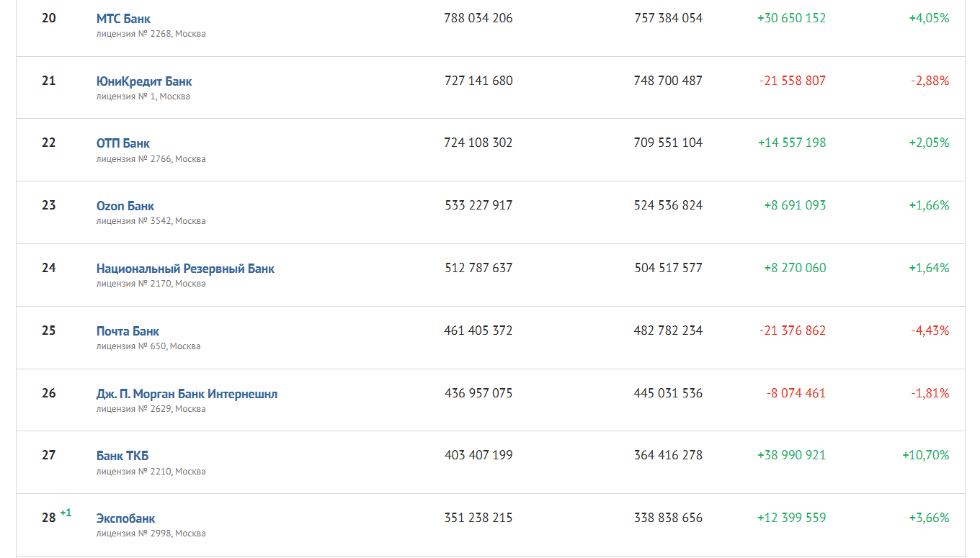The height and width of the screenshot is (558, 980).
Task: Click the value 788 034 206
Action: point(478,18)
